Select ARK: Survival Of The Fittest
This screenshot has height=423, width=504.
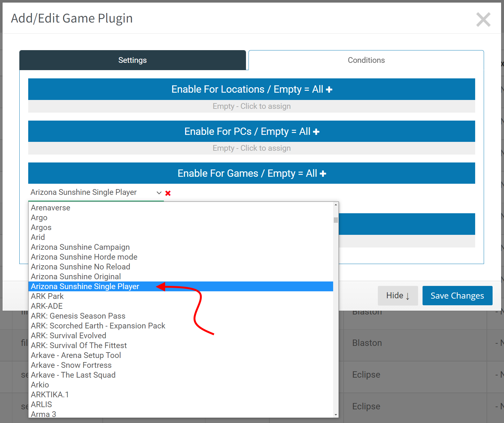coord(181,346)
